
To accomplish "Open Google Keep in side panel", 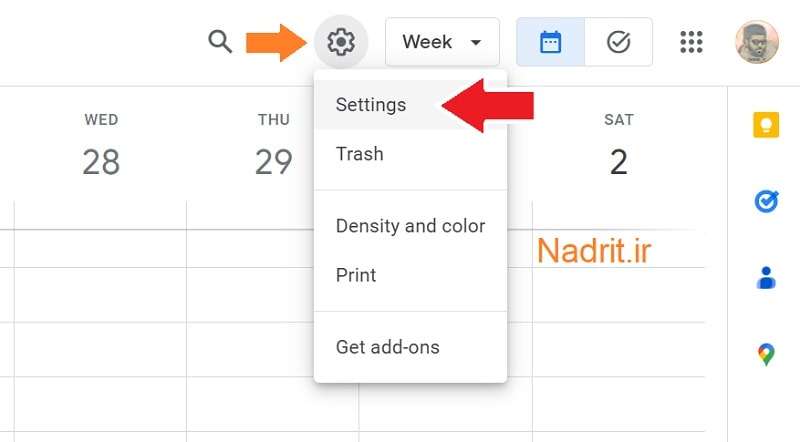I will coord(766,125).
